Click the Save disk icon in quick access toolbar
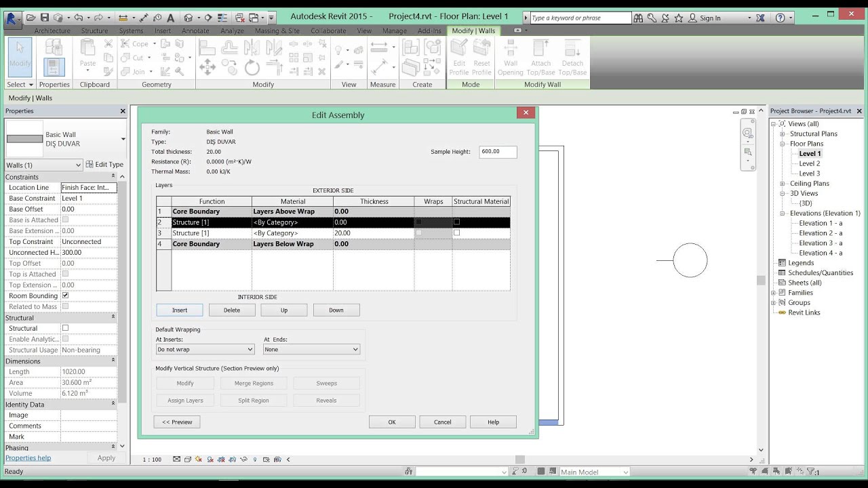 coord(45,18)
